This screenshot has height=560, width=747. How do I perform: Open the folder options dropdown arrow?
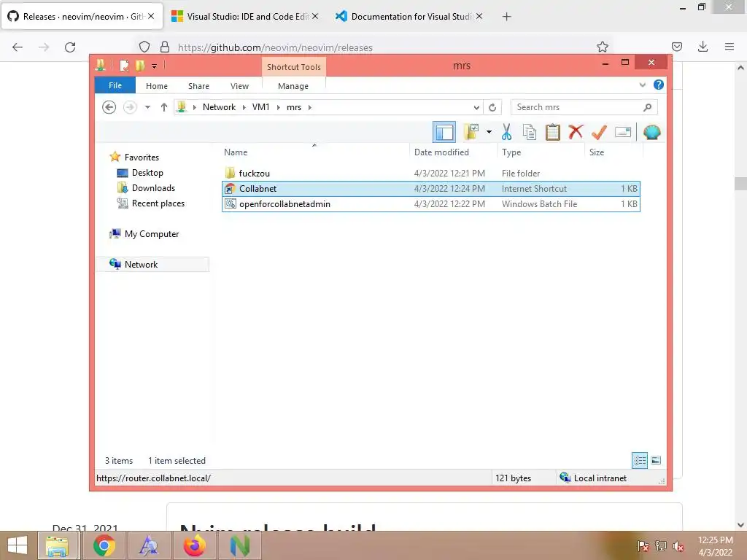489,132
